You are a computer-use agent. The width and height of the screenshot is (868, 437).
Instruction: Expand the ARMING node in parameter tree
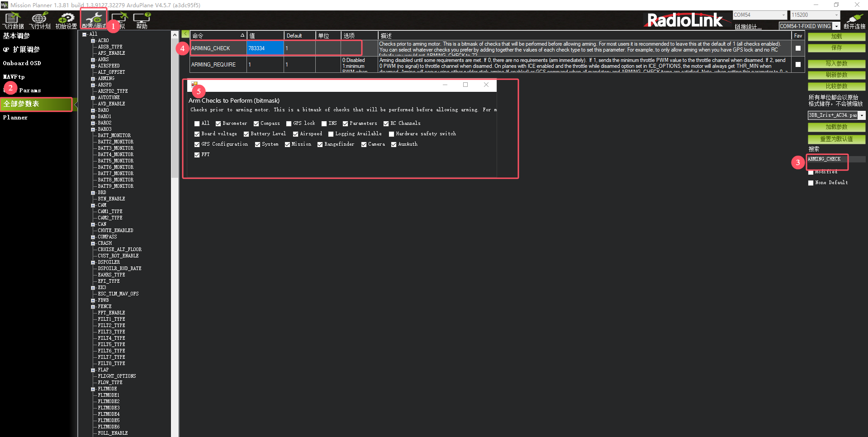[93, 79]
